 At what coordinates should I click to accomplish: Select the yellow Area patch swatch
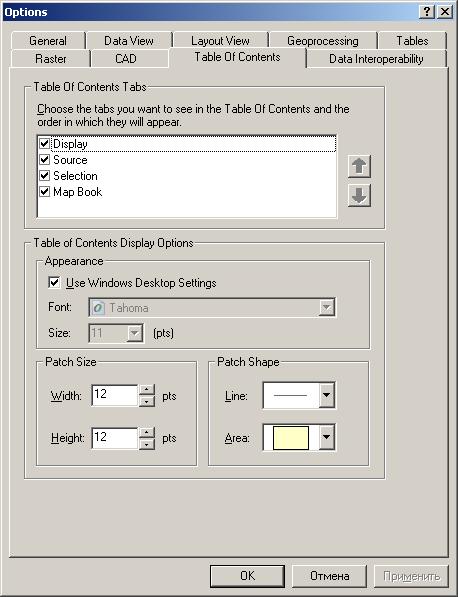[291, 437]
